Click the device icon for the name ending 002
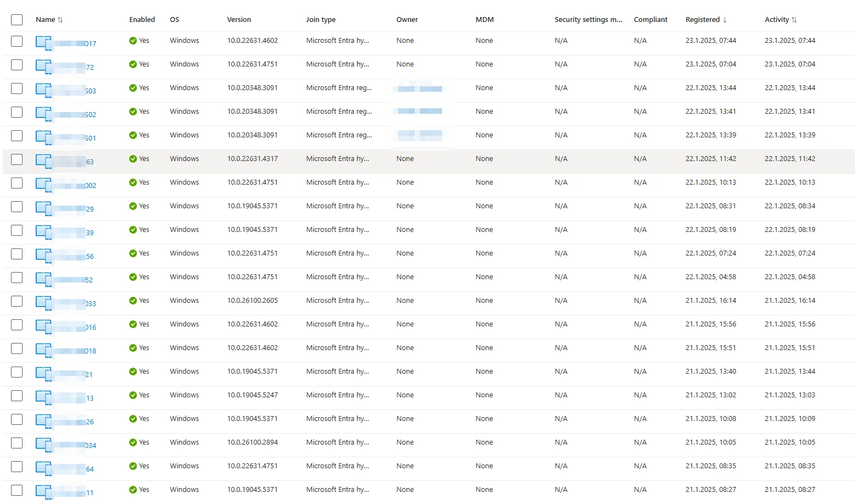 [x=43, y=185]
